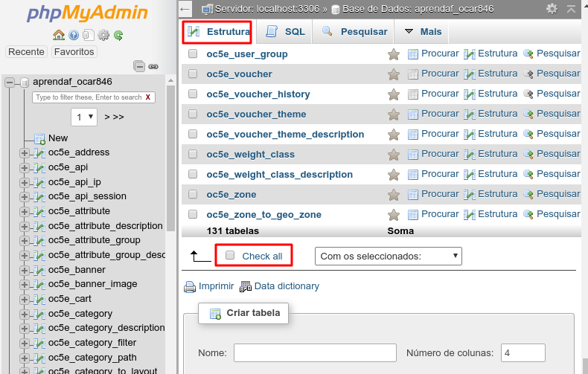Image resolution: width=588 pixels, height=374 pixels.
Task: Star the oc5e_voucher table as favorite
Action: [394, 74]
